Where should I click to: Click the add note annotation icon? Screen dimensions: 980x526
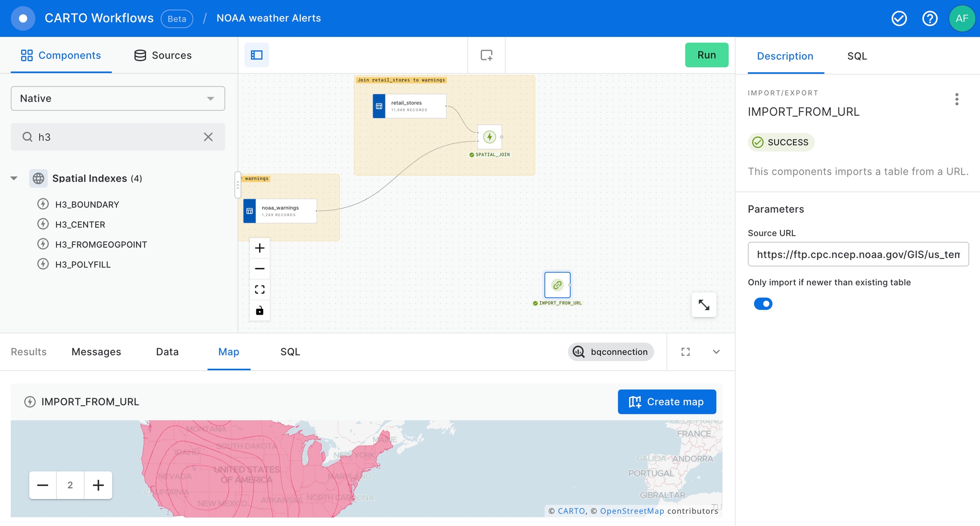coord(486,55)
